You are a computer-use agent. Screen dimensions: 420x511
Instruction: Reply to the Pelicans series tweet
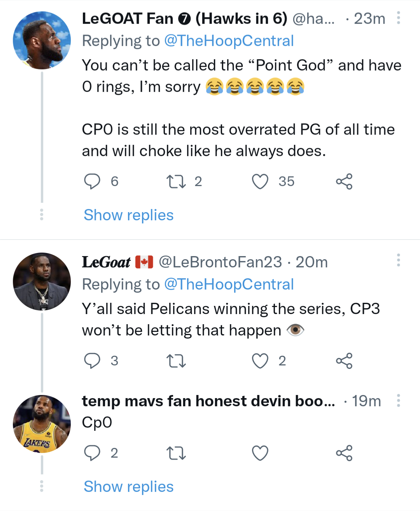click(x=92, y=361)
